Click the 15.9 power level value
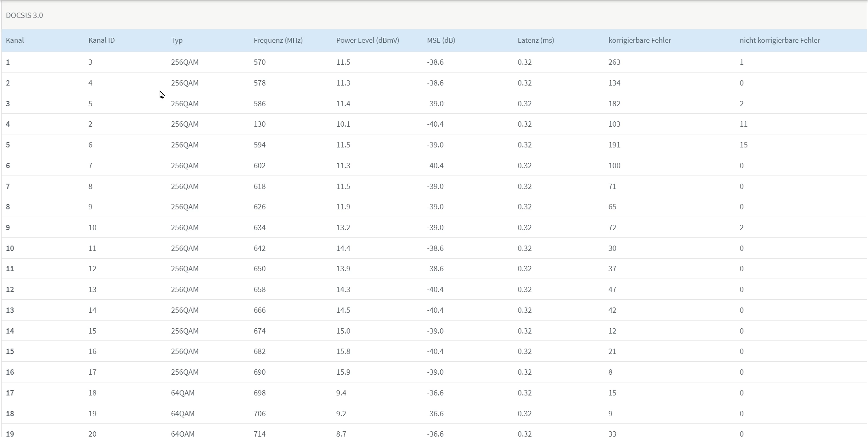 tap(343, 372)
